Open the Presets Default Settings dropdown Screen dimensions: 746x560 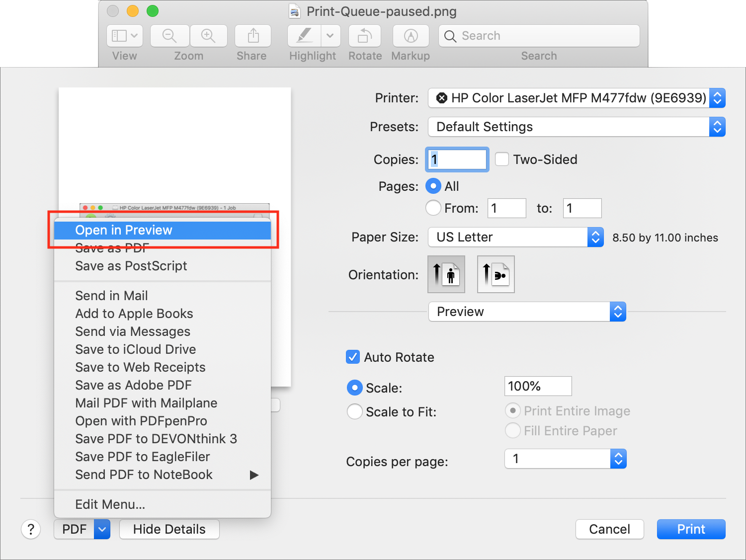(x=577, y=127)
